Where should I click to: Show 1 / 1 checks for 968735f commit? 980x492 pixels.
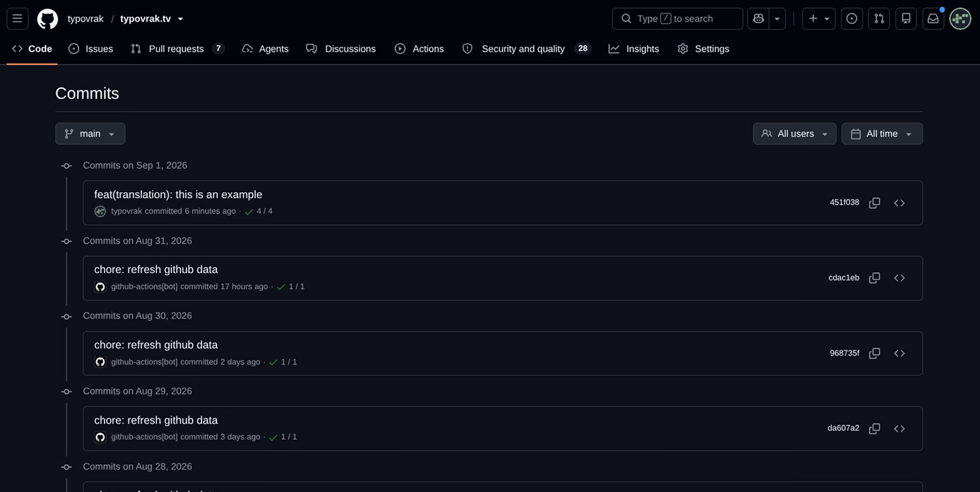point(283,362)
